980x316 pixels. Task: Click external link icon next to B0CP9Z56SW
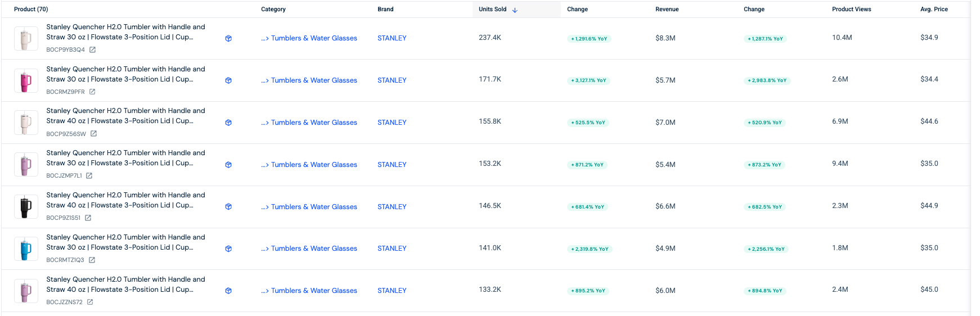coord(94,134)
